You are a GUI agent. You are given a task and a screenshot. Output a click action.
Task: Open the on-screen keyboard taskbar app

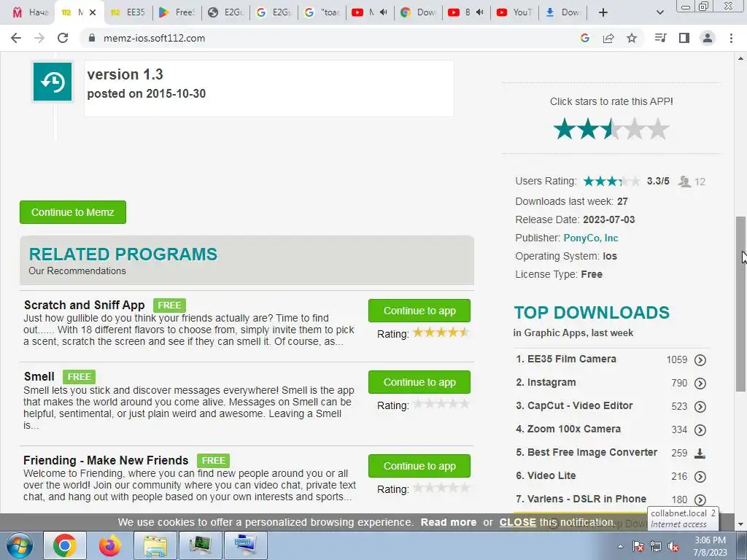click(x=246, y=545)
